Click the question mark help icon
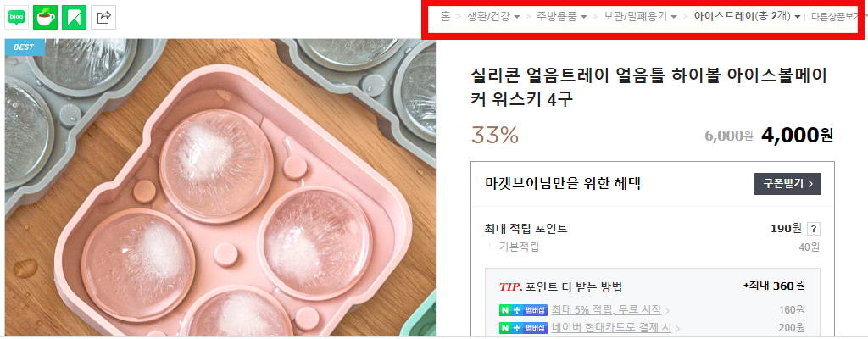The width and height of the screenshot is (868, 339). pos(813,229)
